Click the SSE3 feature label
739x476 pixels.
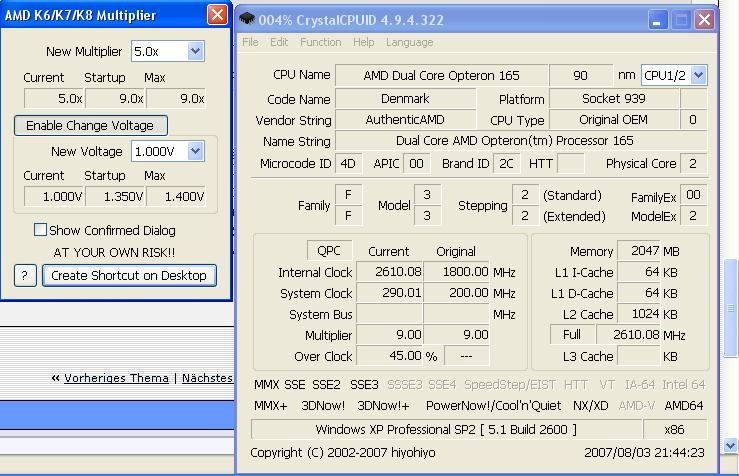pos(364,385)
